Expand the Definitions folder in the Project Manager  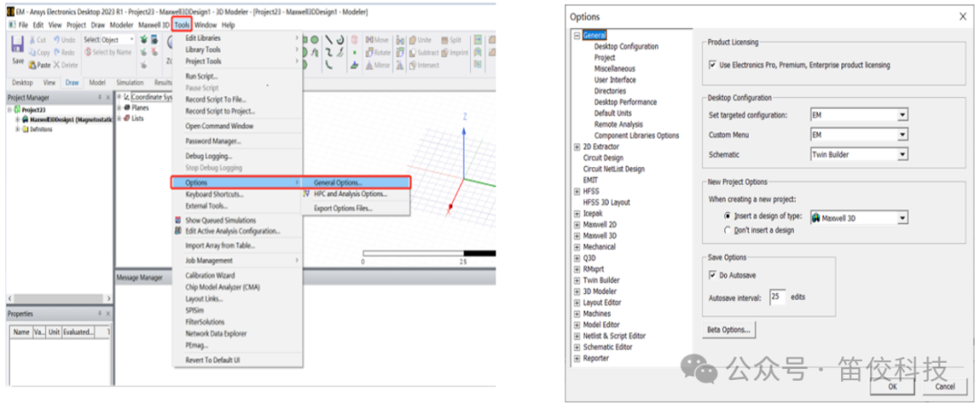[17, 130]
